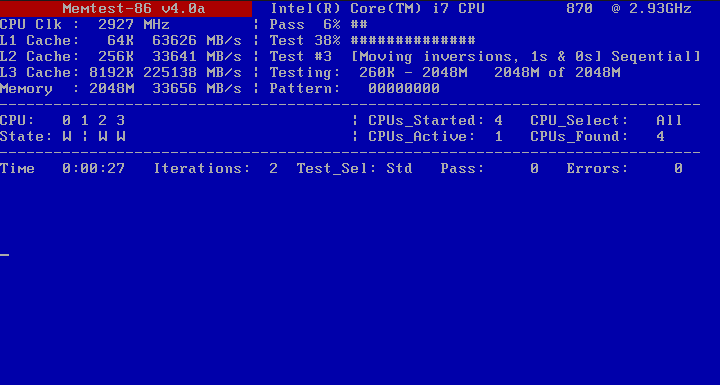Click the red Memtest-86 v4.0a title banner

pos(126,9)
